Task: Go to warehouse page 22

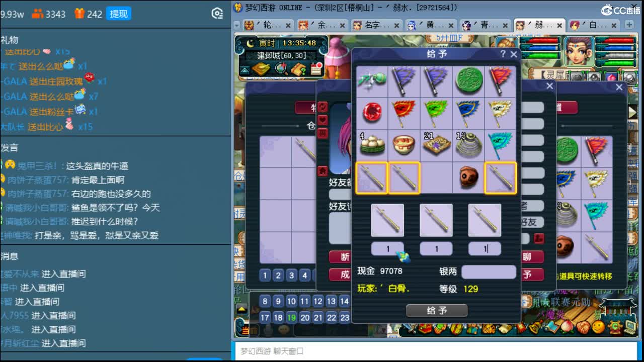Action: point(331,317)
